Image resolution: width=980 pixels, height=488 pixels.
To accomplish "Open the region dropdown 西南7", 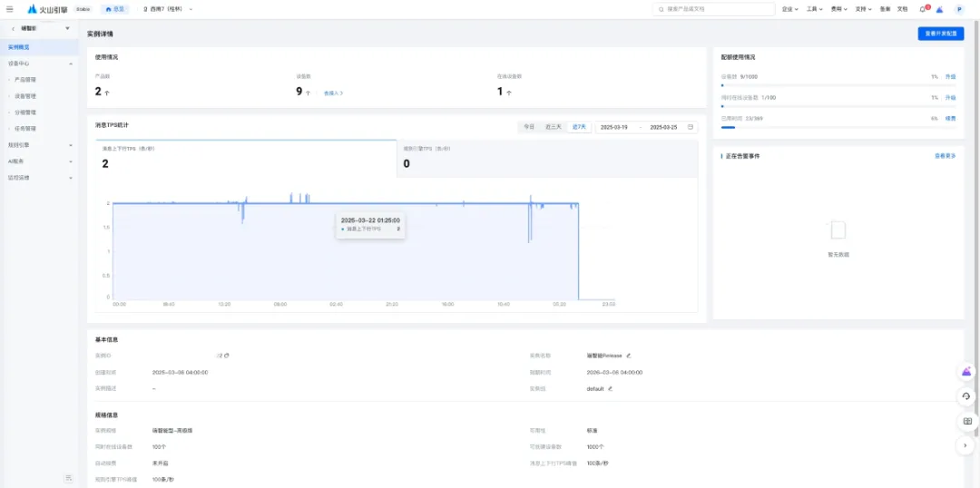I will click(x=168, y=9).
